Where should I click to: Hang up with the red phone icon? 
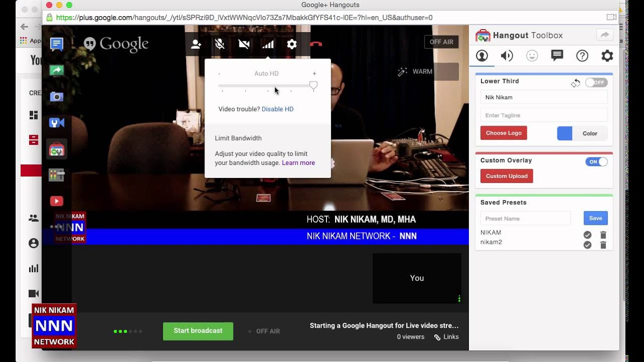pos(316,44)
